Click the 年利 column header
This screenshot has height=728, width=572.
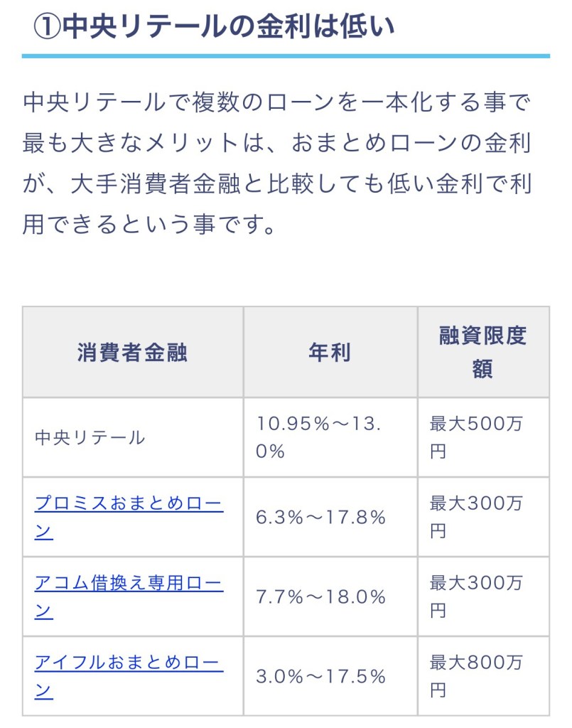tap(330, 353)
